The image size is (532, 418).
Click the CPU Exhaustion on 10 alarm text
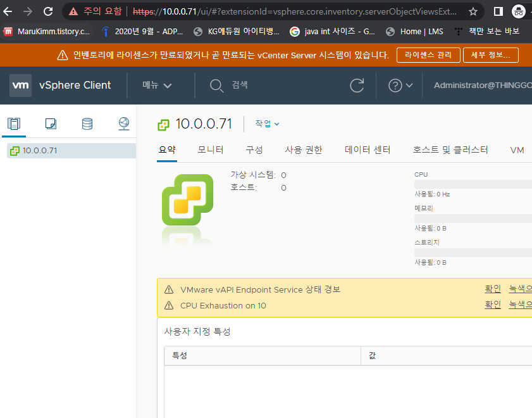coord(223,306)
